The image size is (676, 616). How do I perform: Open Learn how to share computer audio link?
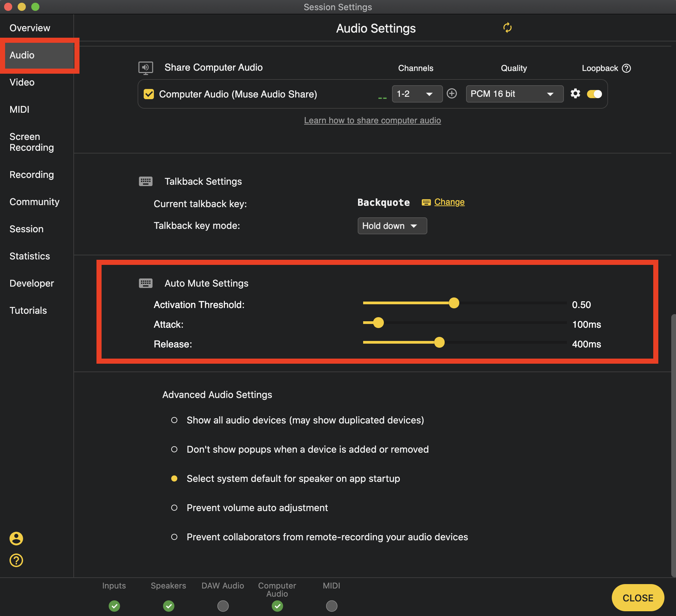[x=372, y=121]
